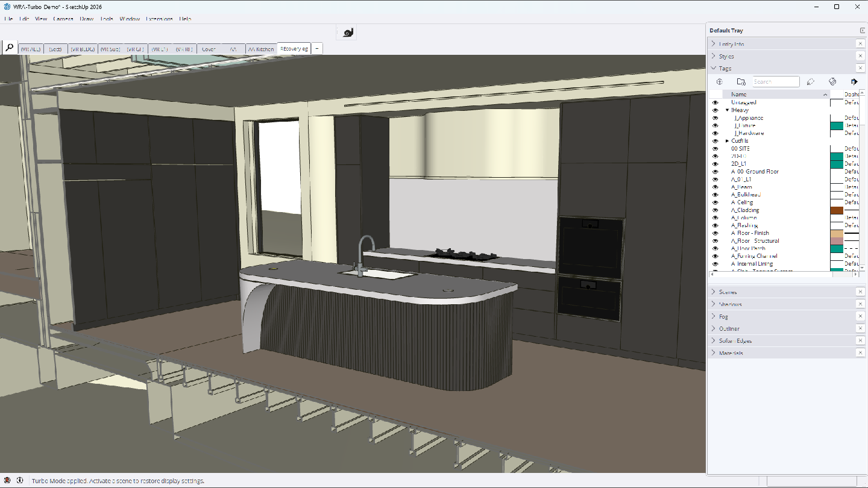The width and height of the screenshot is (868, 488).
Task: Add a new tag in Tags panel
Action: tap(719, 81)
